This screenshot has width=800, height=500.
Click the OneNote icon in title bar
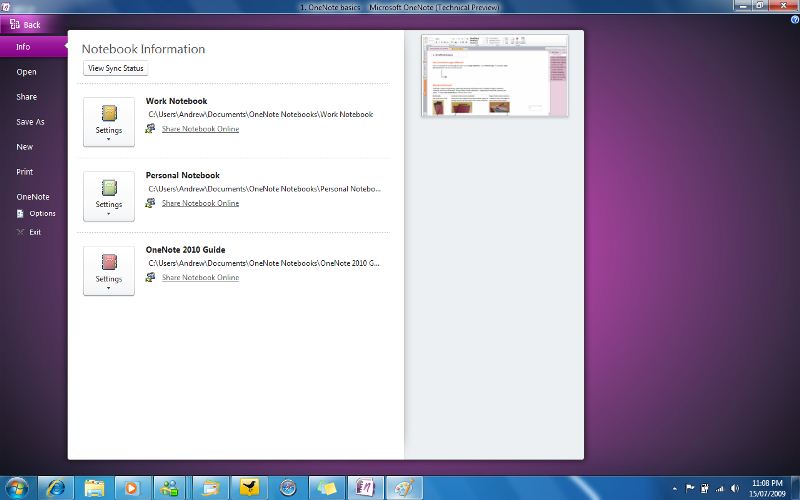(x=5, y=7)
